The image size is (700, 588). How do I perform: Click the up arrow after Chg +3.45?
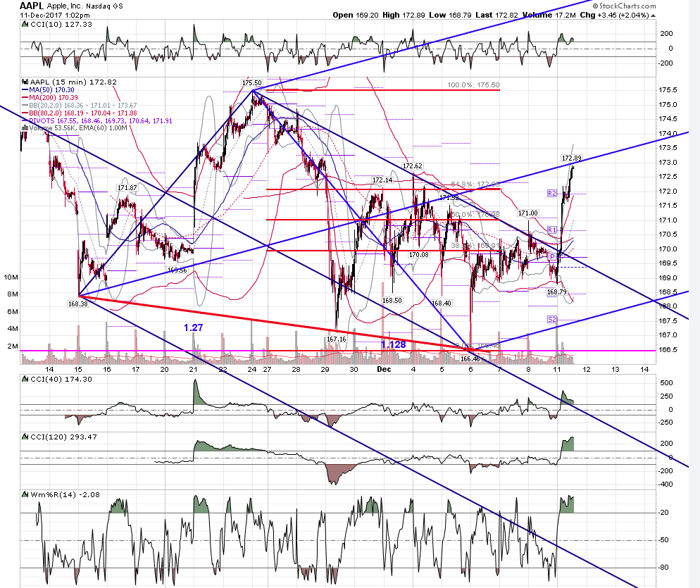(x=653, y=15)
